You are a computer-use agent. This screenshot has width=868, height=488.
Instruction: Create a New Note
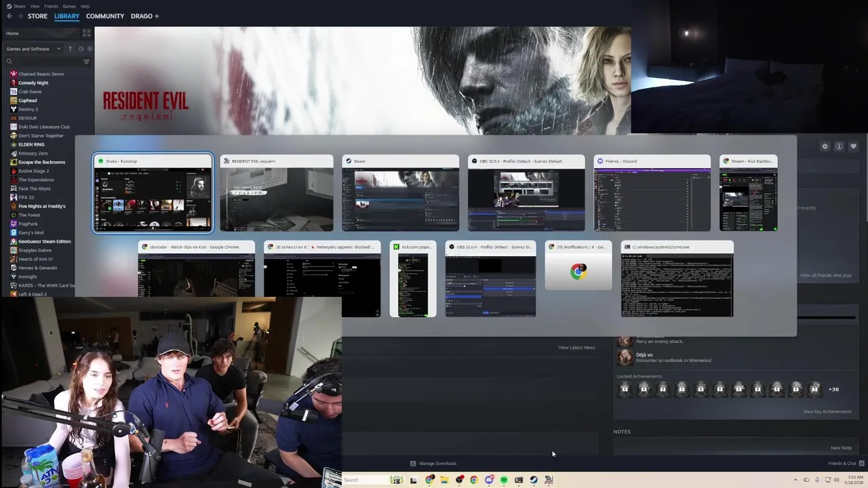click(841, 448)
